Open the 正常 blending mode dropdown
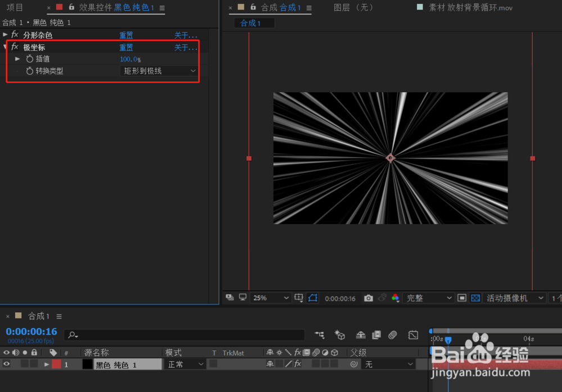562x392 pixels. pyautogui.click(x=185, y=364)
